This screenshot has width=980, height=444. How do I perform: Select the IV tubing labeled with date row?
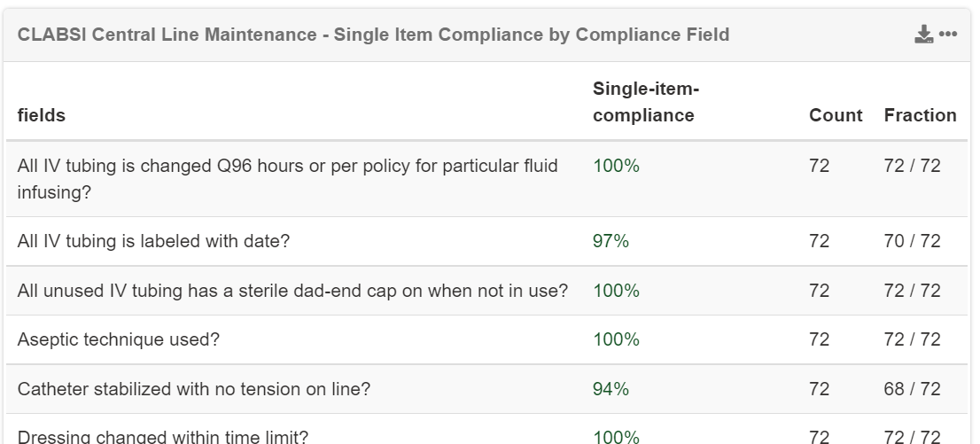click(153, 241)
